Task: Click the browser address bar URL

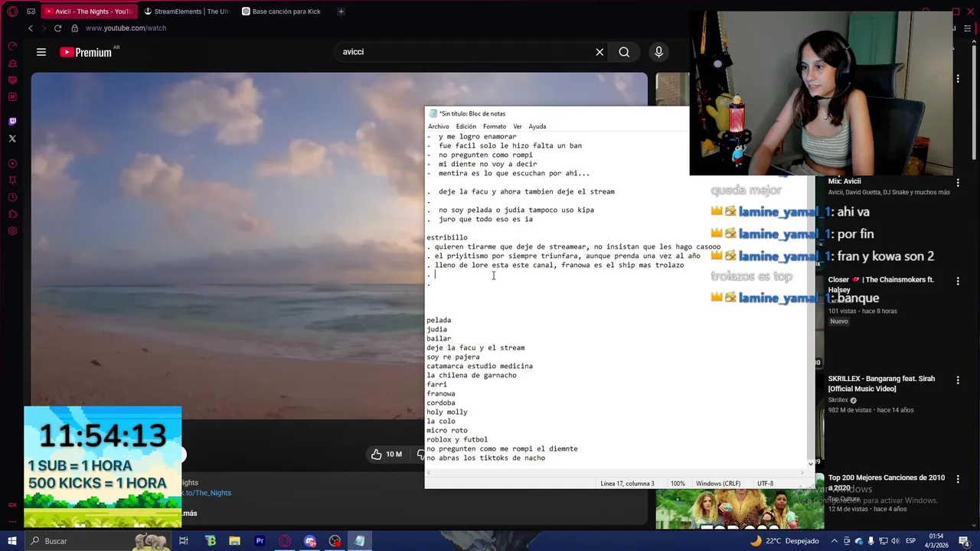Action: [x=126, y=28]
